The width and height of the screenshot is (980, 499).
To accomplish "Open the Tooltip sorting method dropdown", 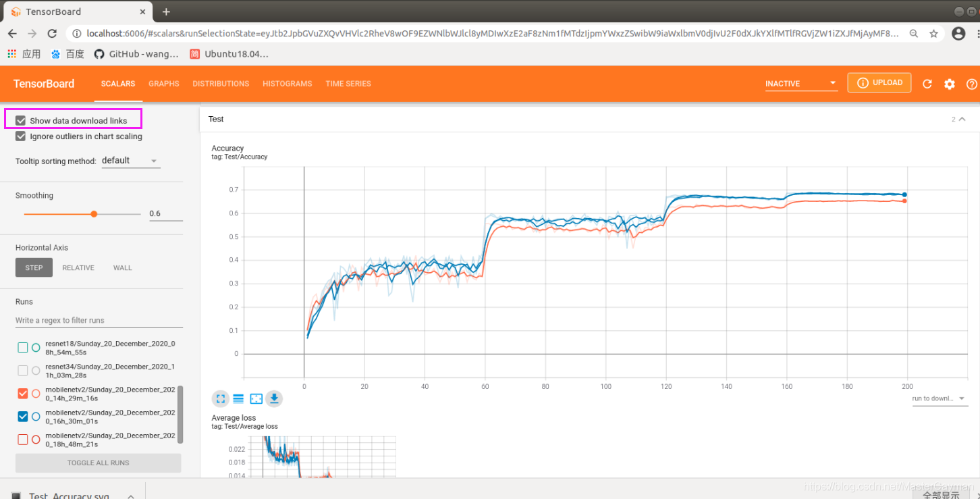I will (x=131, y=161).
